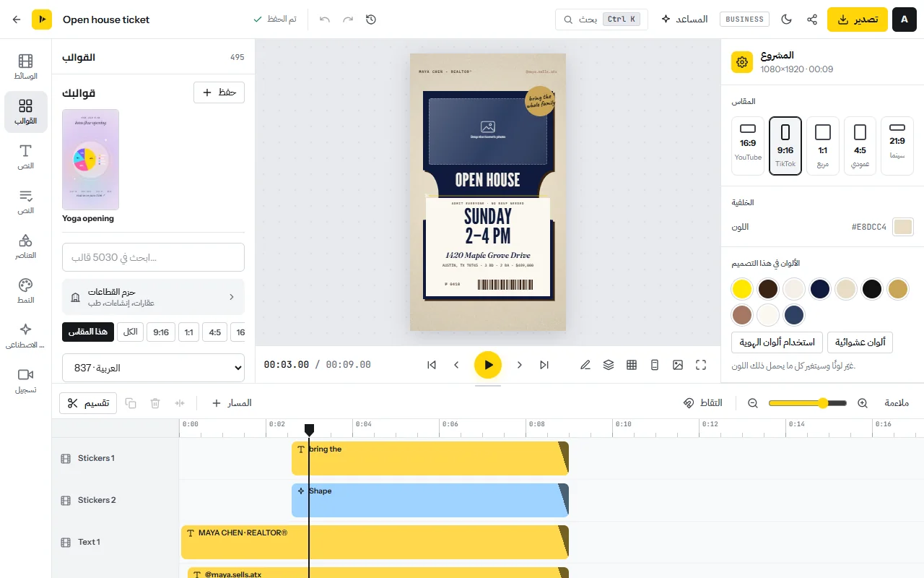Skip to the end of the video

click(x=544, y=365)
